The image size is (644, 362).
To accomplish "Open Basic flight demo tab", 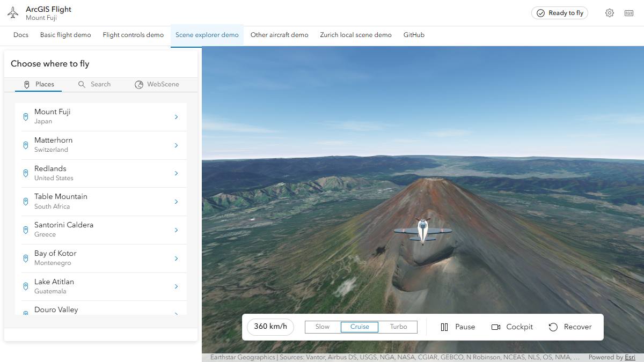I will [65, 35].
